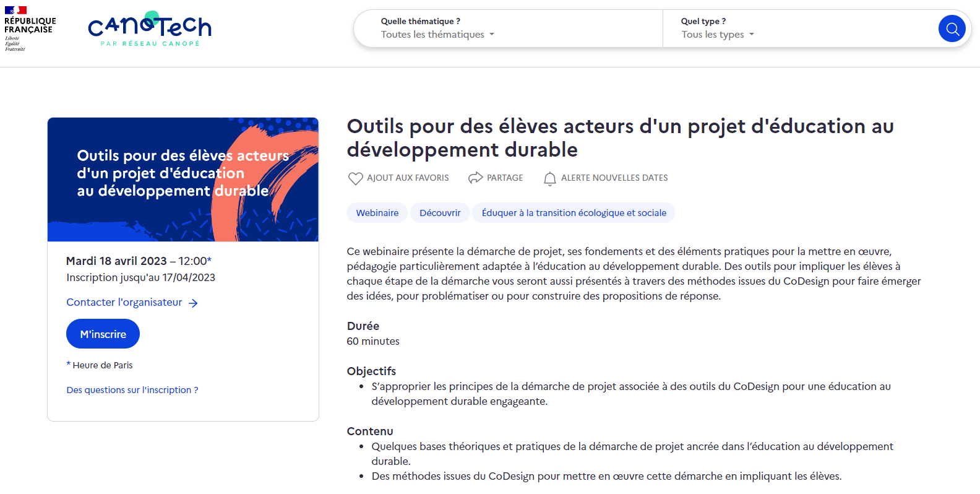The width and height of the screenshot is (980, 494).
Task: Click the bullet starting Des méthodes issues
Action: click(x=606, y=476)
